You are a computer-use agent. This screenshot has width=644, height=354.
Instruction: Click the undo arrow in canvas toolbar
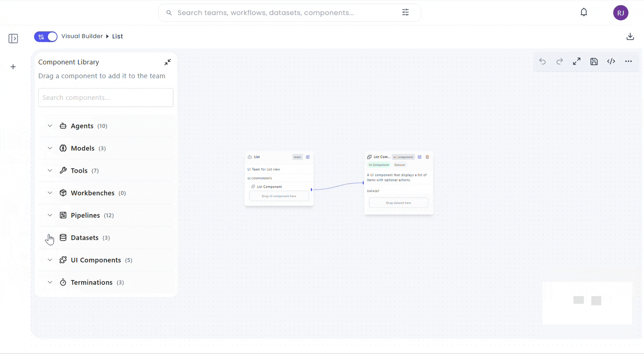[542, 62]
